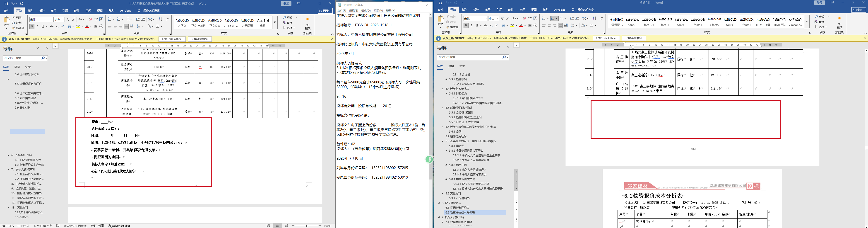Image resolution: width=868 pixels, height=228 pixels.
Task: Apply strikethrough in left Word window
Action: [x=52, y=26]
